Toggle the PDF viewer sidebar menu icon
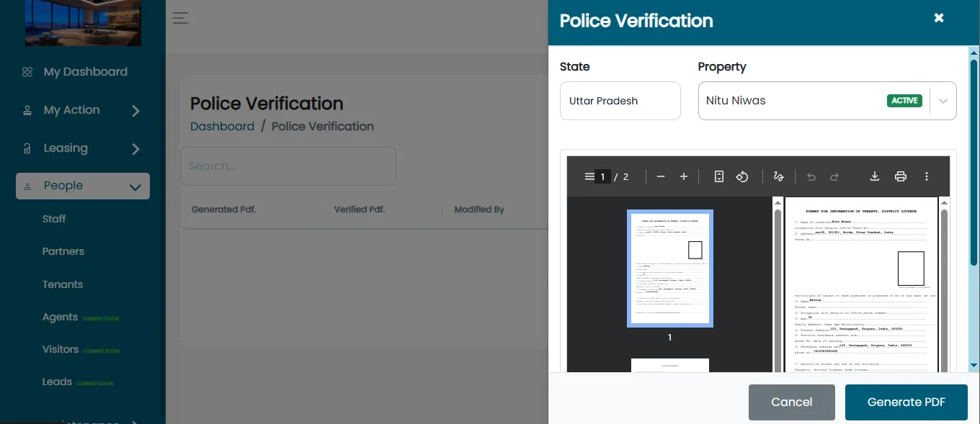This screenshot has width=980, height=424. (589, 176)
